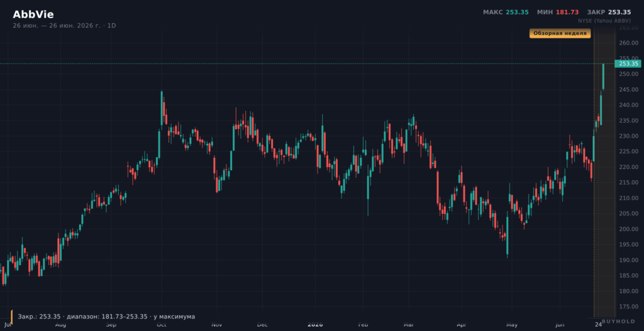The height and width of the screenshot is (331, 644).
Task: Click the Feb label on time axis
Action: [363, 325]
